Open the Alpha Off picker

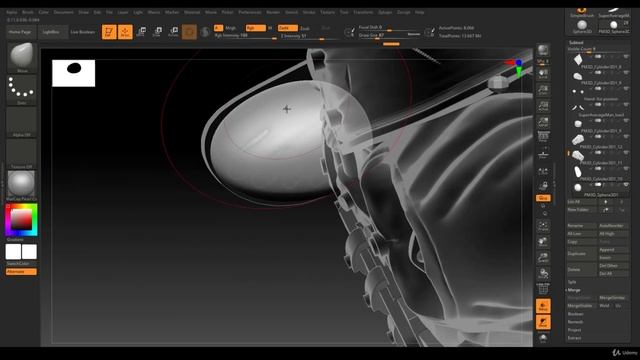coord(22,122)
